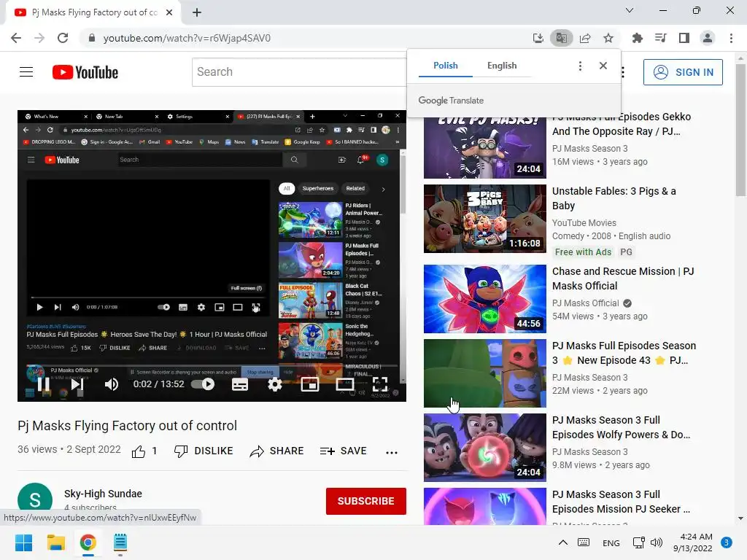Save video to playlist with SAVE
Screen dimensions: 747x560
[x=343, y=451]
